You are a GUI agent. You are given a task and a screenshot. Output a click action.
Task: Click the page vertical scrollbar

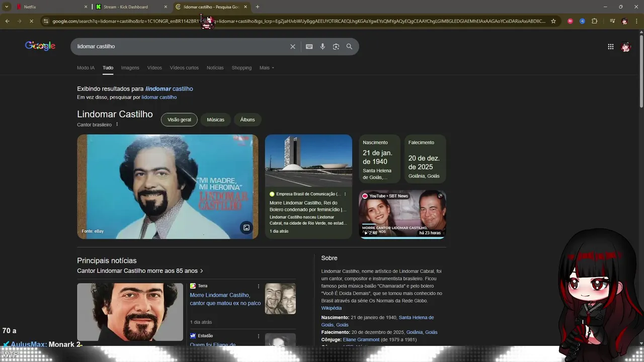[x=641, y=70]
